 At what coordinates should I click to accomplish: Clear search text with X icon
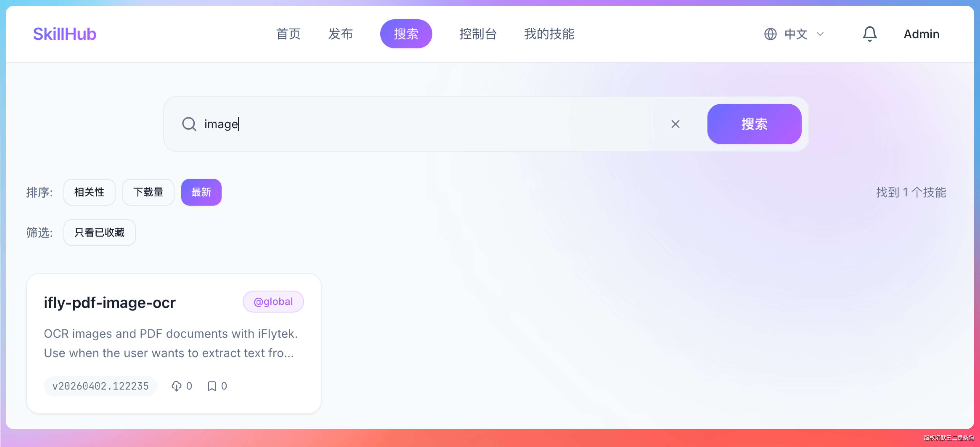675,124
